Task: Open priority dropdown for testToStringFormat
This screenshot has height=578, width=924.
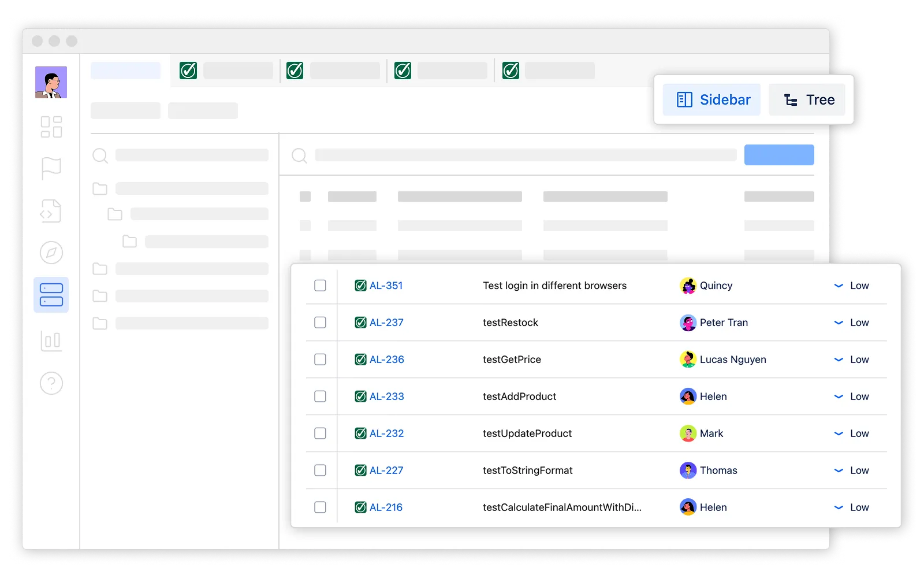Action: [839, 470]
